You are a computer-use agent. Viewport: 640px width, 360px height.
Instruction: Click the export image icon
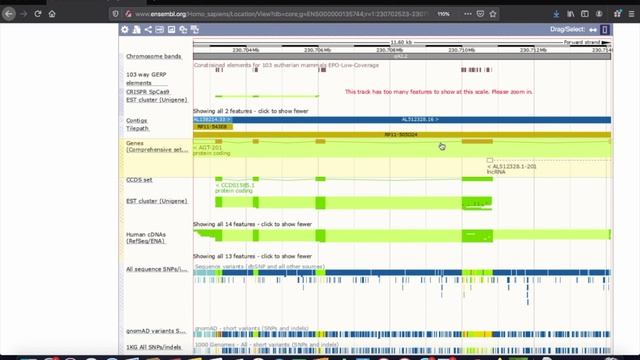coord(171,29)
